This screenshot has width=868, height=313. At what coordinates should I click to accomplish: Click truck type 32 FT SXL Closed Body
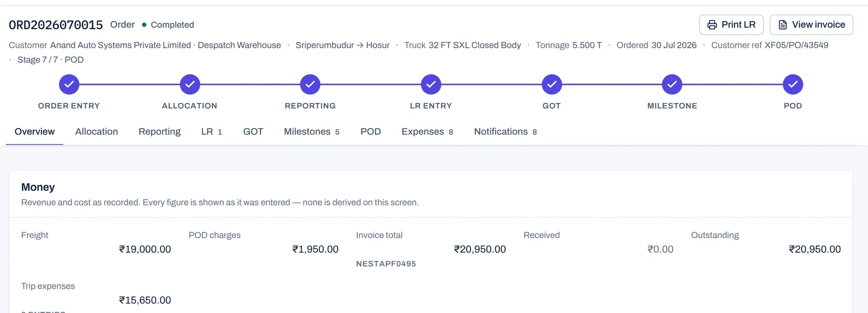[475, 45]
